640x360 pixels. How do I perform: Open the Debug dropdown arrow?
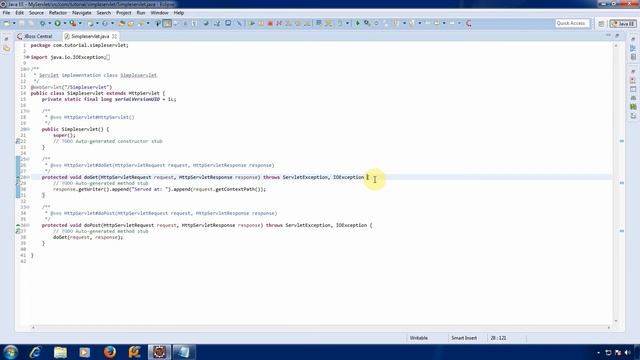pos(49,23)
